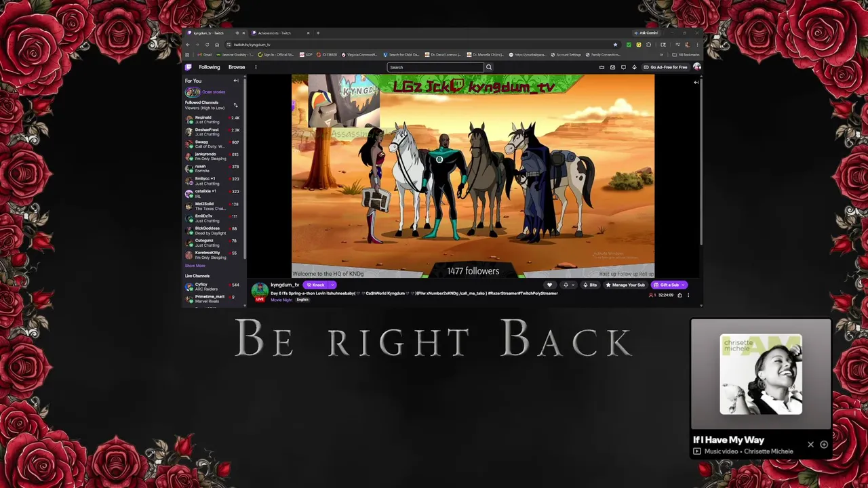Viewport: 868px width, 488px height.
Task: Open Emilycc's channel in sidebar
Action: [213, 181]
